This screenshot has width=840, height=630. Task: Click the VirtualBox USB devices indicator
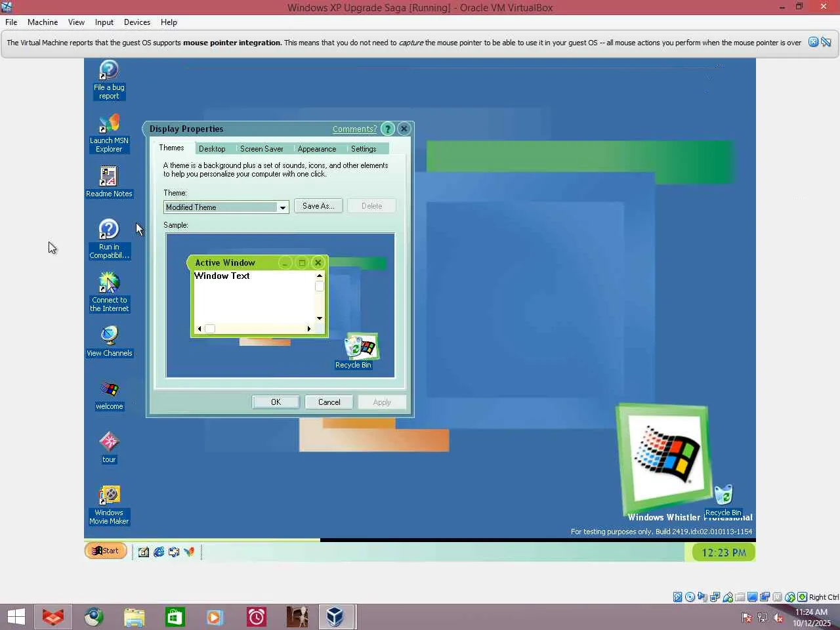click(728, 597)
